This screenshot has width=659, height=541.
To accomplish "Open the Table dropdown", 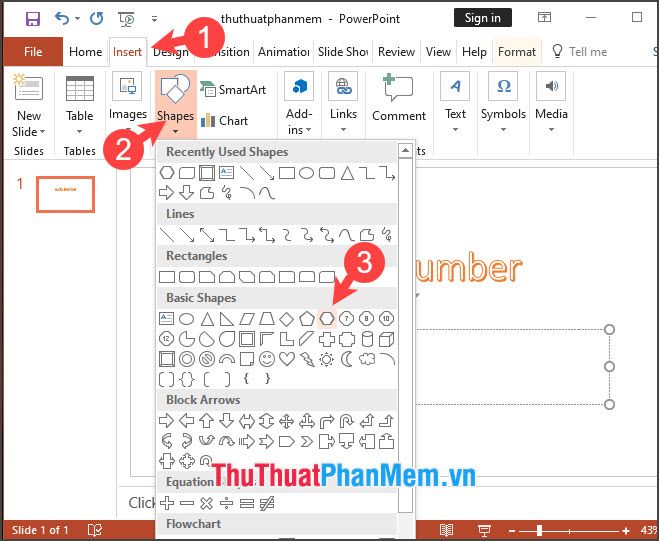I will click(79, 105).
